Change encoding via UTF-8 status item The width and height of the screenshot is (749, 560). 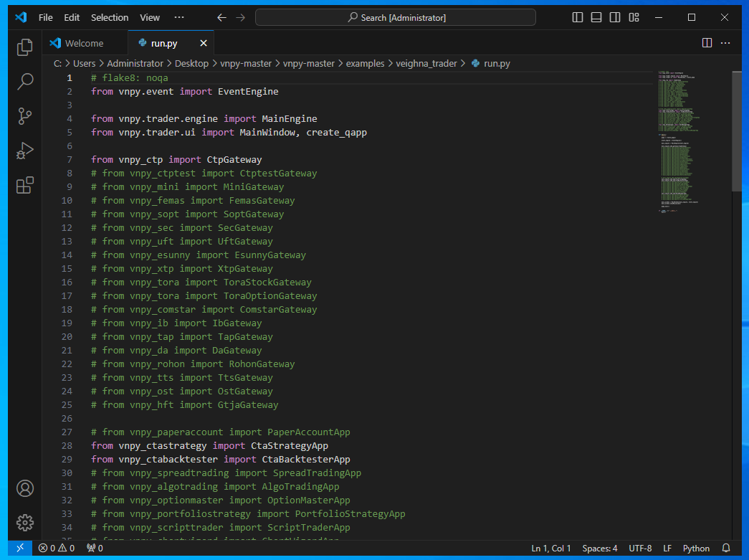(x=640, y=548)
